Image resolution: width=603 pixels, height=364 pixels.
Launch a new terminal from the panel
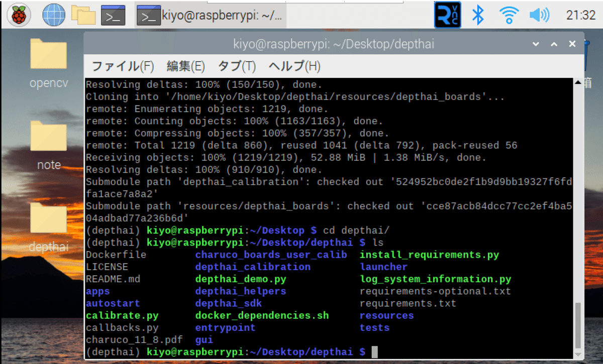pos(113,15)
